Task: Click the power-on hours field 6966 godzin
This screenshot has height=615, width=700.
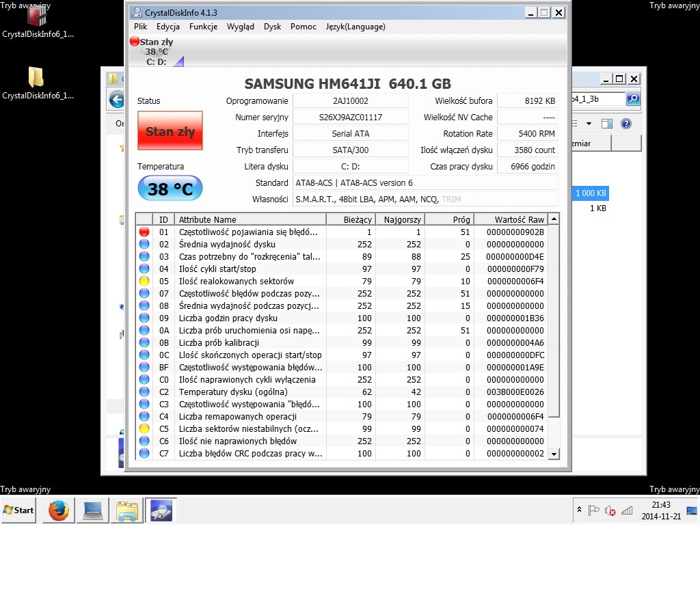Action: pyautogui.click(x=528, y=167)
